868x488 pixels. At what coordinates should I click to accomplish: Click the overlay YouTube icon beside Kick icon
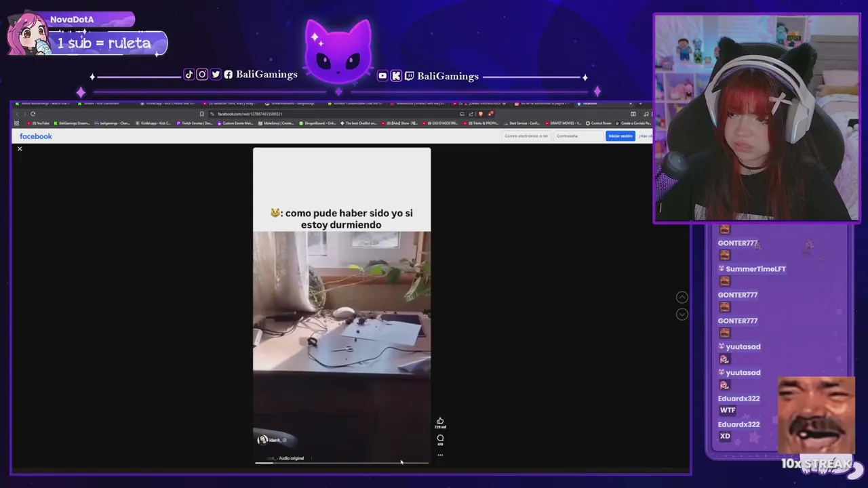coord(382,76)
